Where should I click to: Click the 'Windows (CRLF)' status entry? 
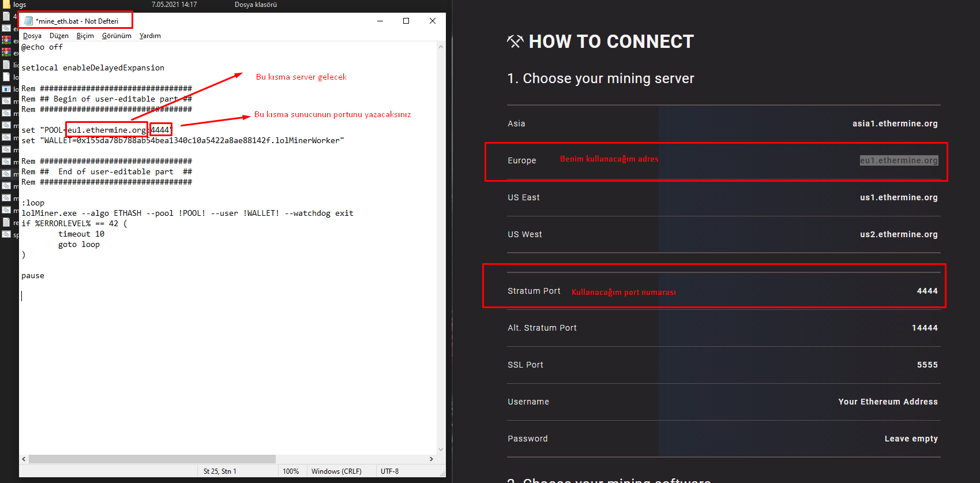[x=336, y=471]
